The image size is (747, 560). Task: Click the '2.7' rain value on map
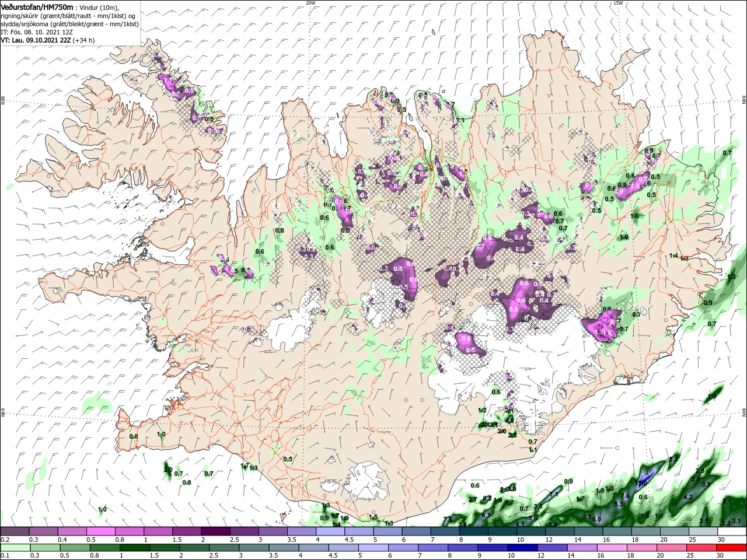[x=473, y=499]
